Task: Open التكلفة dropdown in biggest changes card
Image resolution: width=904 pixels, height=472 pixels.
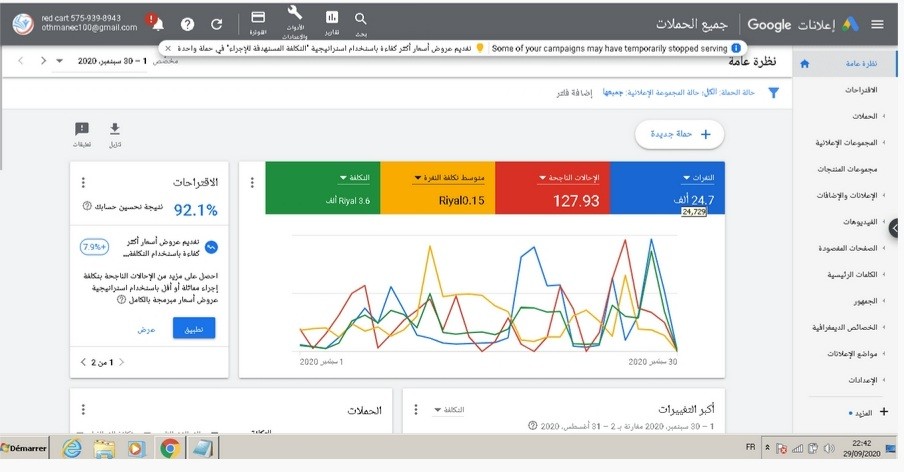Action: (449, 410)
